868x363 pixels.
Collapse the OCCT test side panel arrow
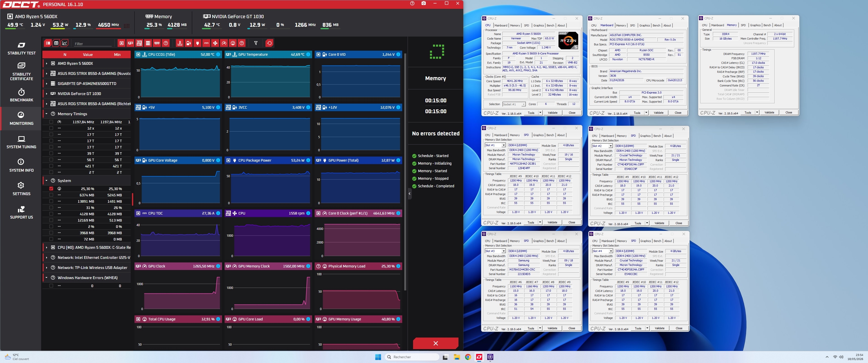[410, 193]
